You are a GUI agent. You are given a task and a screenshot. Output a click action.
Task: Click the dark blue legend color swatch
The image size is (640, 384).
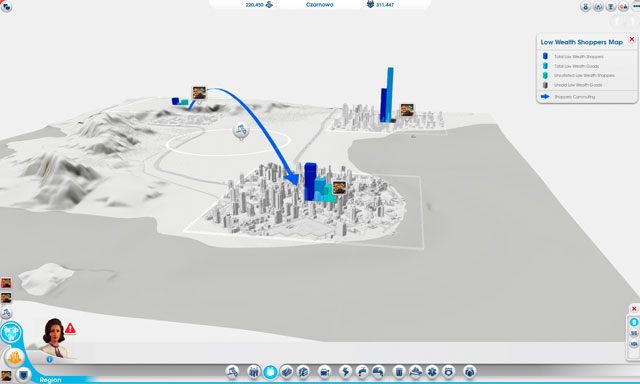[x=545, y=56]
